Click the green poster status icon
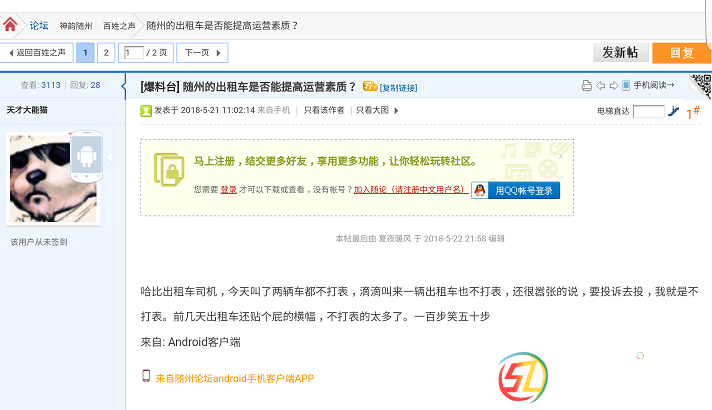 pos(146,110)
